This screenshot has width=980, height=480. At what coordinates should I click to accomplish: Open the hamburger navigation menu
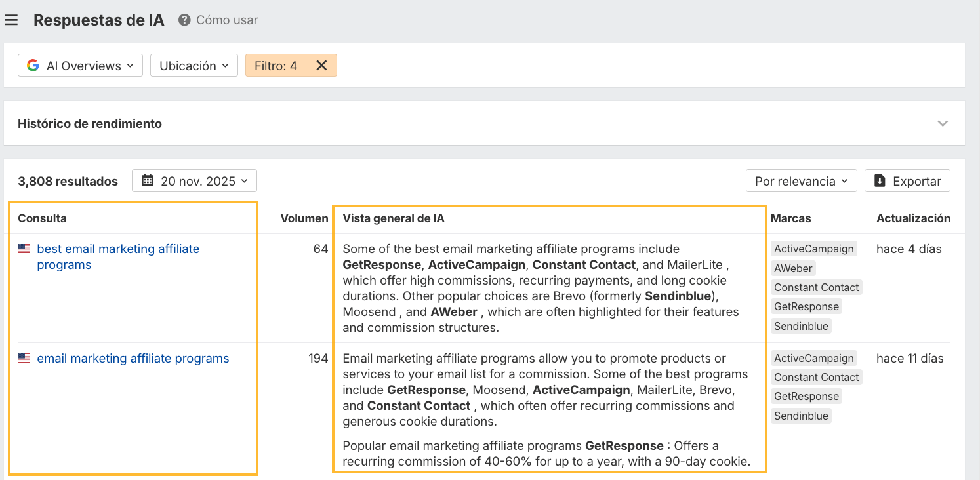(11, 20)
